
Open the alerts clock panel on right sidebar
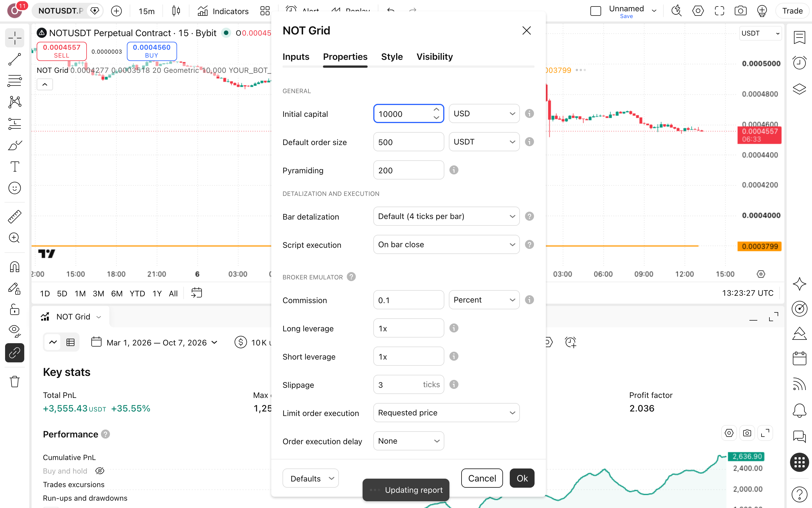(x=799, y=62)
